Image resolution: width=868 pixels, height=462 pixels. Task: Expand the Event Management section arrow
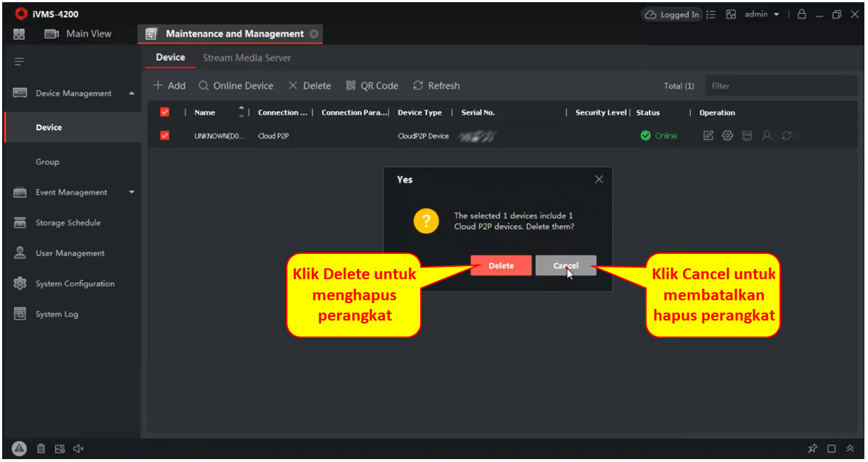(131, 192)
